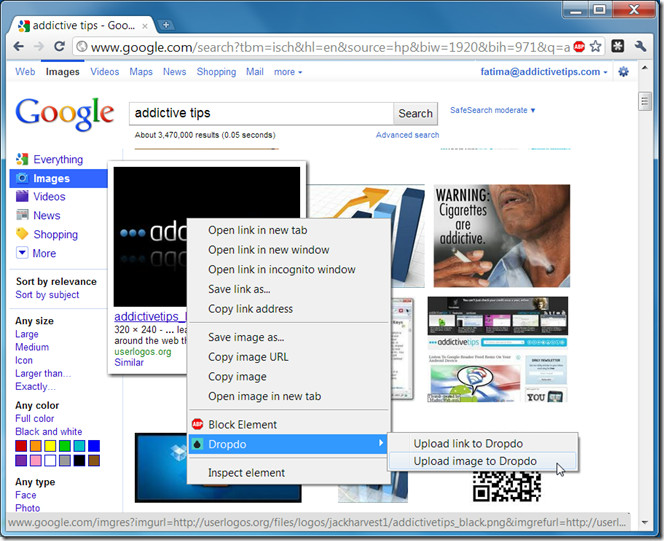The height and width of the screenshot is (541, 664).
Task: Pick the orange color swatch
Action: 36,446
